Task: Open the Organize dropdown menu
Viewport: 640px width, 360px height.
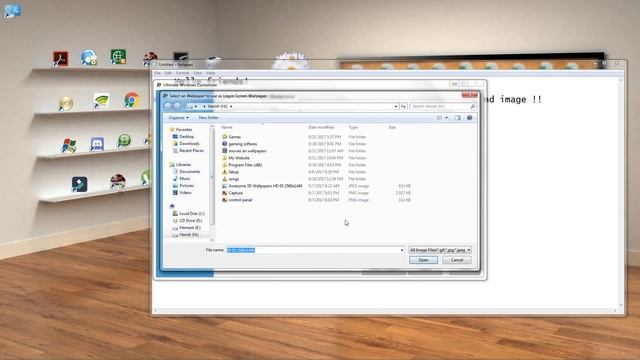Action: [178, 118]
